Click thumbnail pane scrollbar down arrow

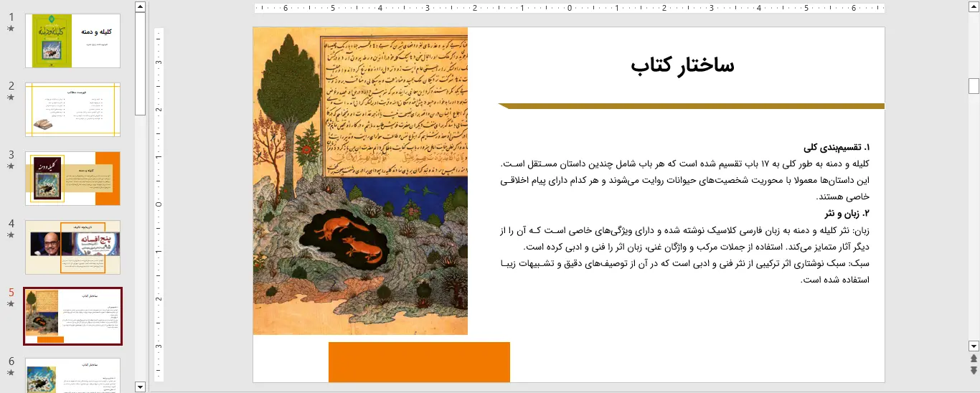pos(140,387)
